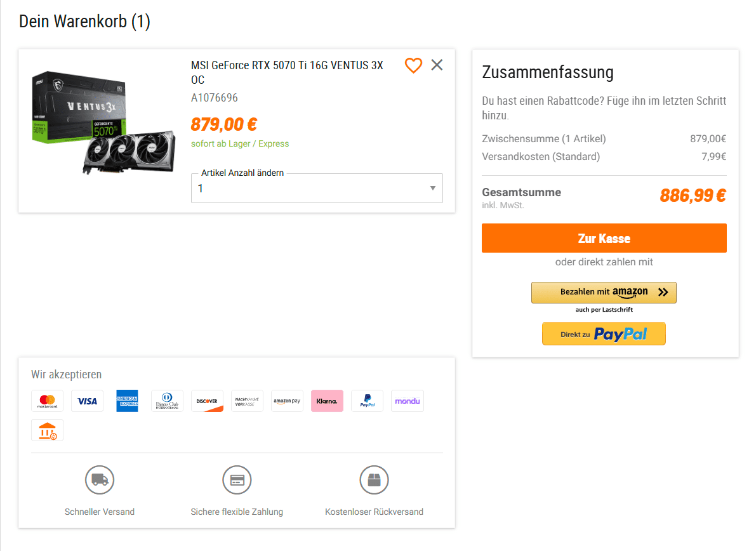Click the Amazon Pay accepted-payment icon
This screenshot has width=756, height=551.
coord(287,401)
